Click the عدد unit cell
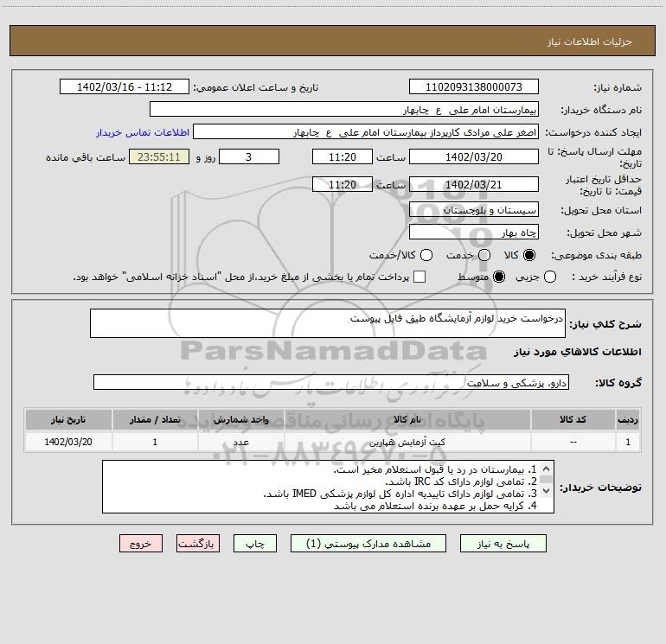Image resolution: width=666 pixels, height=644 pixels. click(240, 442)
